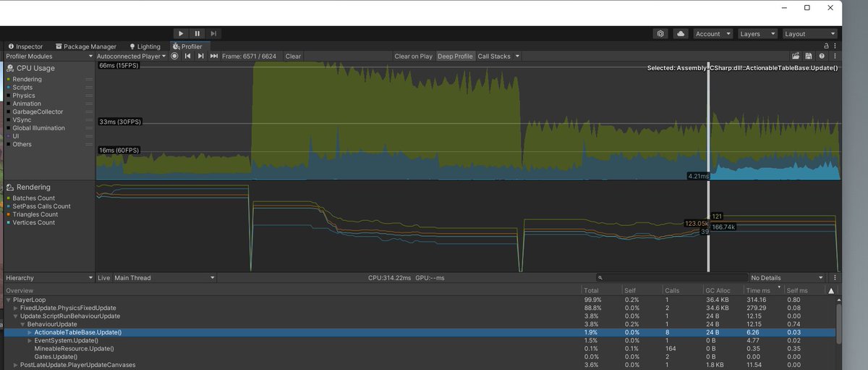Go to the previous profiler frame
Screen dimensions: 868x370
click(x=188, y=56)
